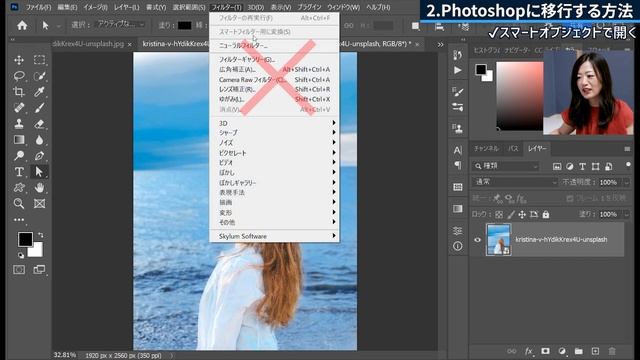Select the Eraser tool
Viewport: 640px width, 360px height.
pyautogui.click(x=40, y=124)
